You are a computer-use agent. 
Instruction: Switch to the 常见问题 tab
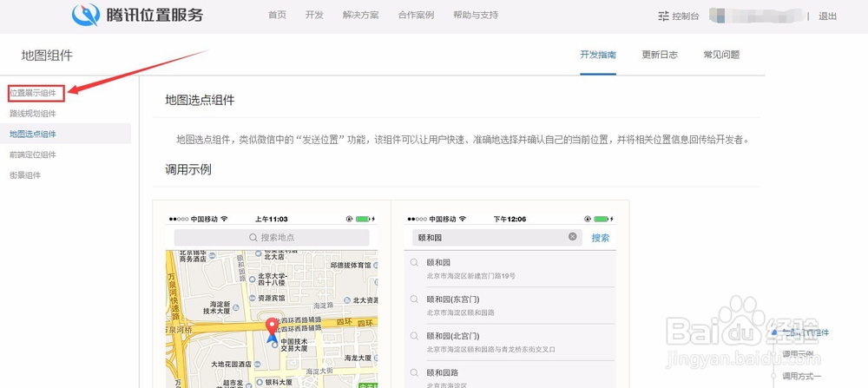click(721, 55)
